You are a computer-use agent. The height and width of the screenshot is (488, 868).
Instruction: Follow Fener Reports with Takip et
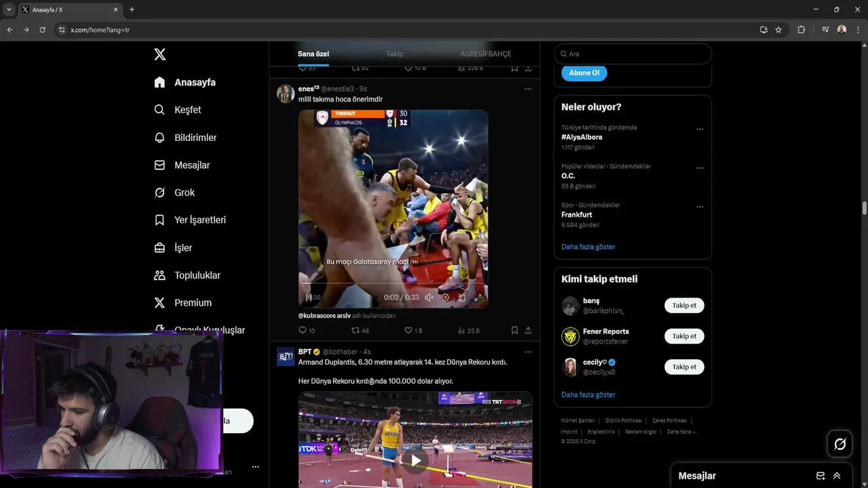coord(684,336)
